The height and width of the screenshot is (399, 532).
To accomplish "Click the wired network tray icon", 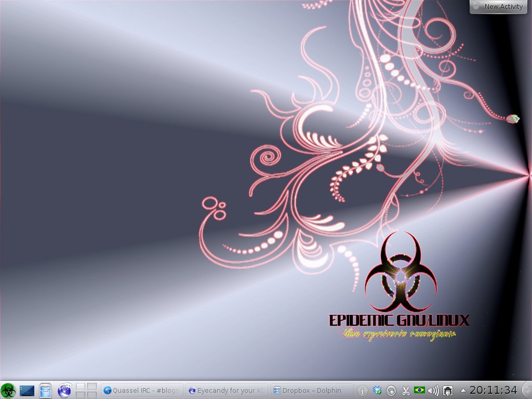I will tap(448, 391).
